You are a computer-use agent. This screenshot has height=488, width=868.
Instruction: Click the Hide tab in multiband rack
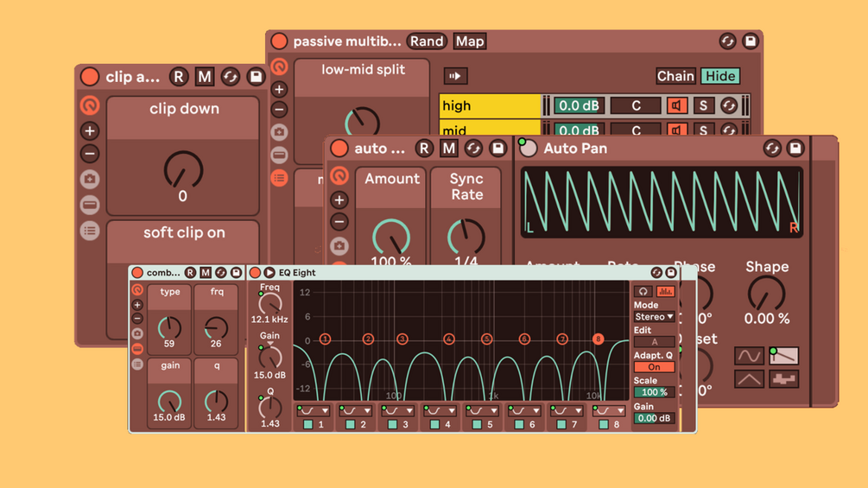coord(720,76)
